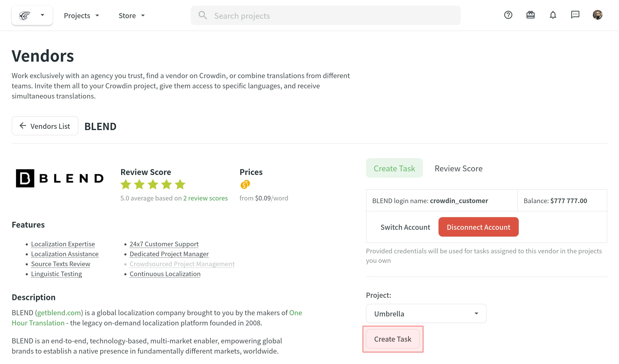This screenshot has width=619, height=364.
Task: Click the crowdin_customer login name
Action: pos(459,201)
